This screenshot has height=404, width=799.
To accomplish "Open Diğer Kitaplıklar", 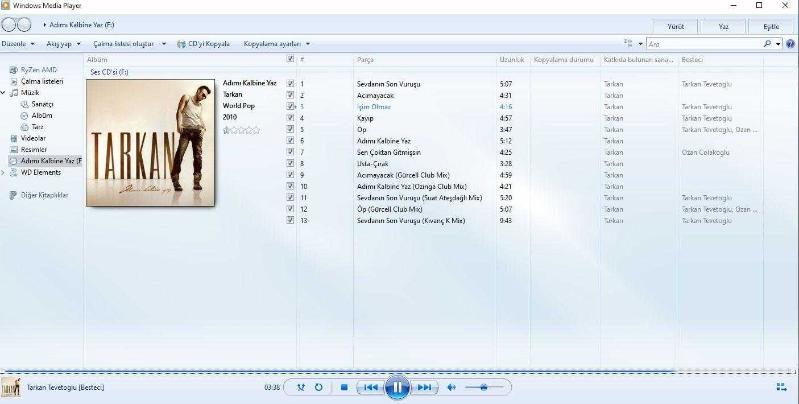I will click(x=44, y=195).
